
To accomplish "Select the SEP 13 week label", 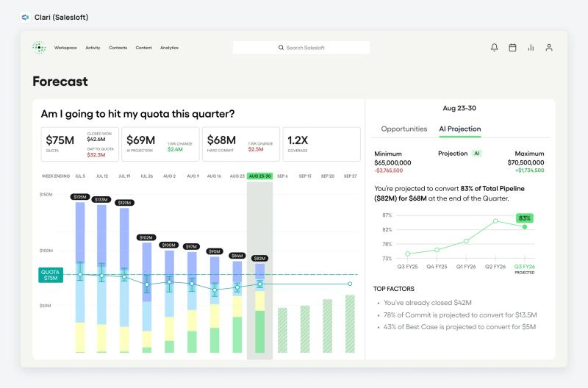I will click(x=305, y=176).
